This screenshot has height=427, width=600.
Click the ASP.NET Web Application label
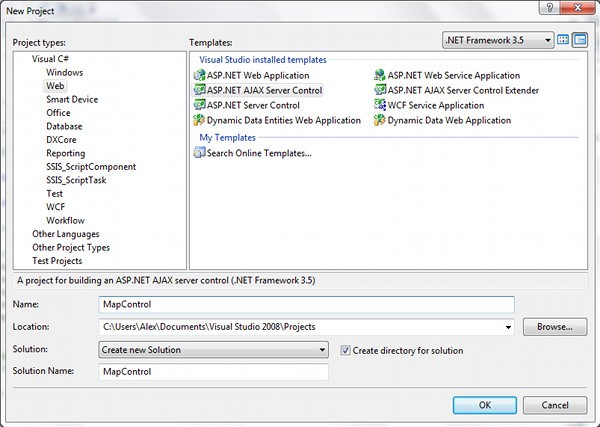pos(258,75)
